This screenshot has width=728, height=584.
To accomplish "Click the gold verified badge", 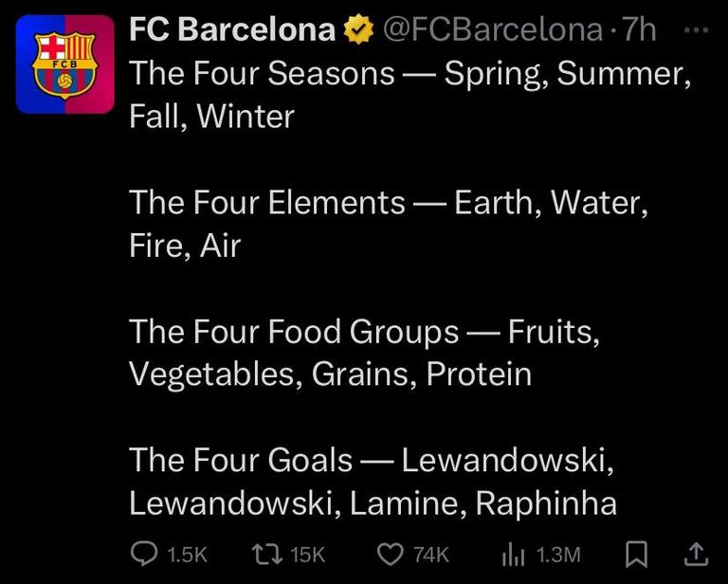I will pos(357,30).
